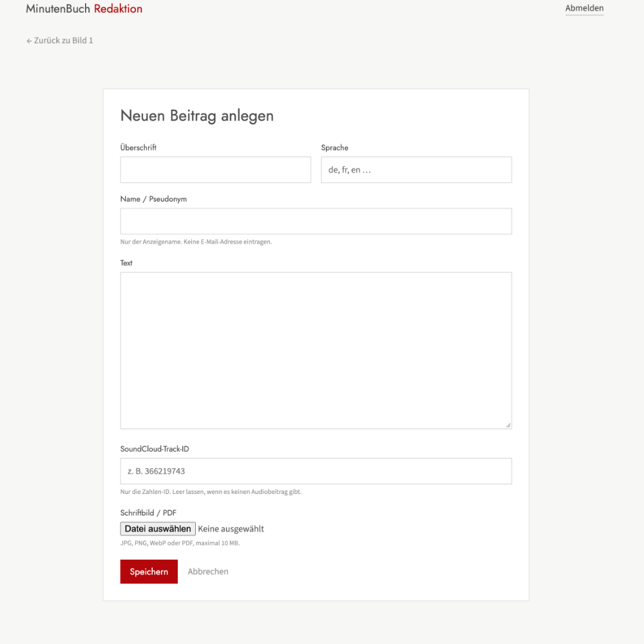Click the Name / Pseudonym label
The height and width of the screenshot is (644, 644).
pyautogui.click(x=153, y=199)
